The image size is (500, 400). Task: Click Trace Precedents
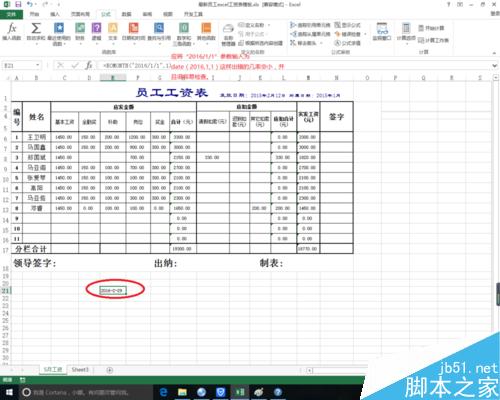pyautogui.click(x=310, y=25)
